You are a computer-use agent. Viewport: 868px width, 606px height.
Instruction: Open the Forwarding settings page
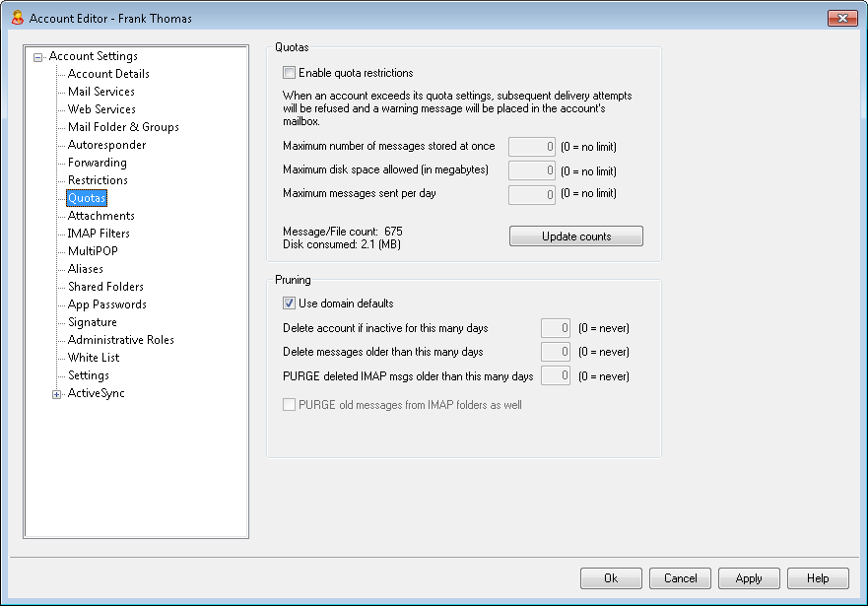coord(97,163)
